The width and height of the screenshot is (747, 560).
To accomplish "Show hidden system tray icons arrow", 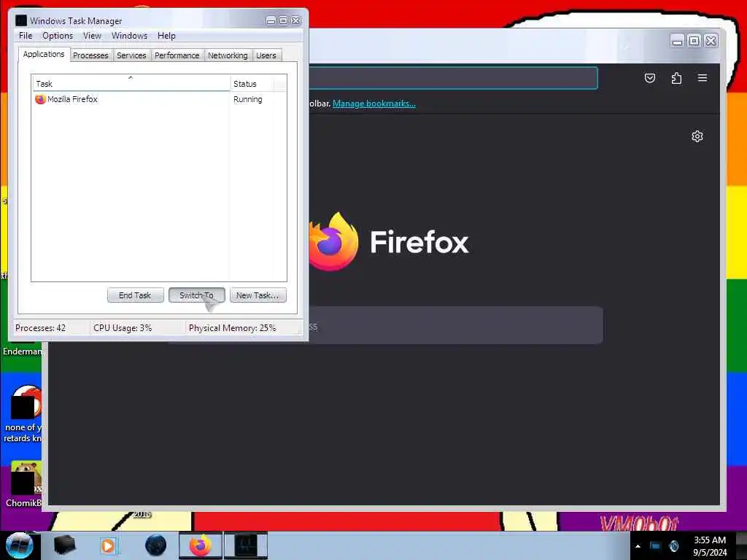I will click(x=638, y=546).
